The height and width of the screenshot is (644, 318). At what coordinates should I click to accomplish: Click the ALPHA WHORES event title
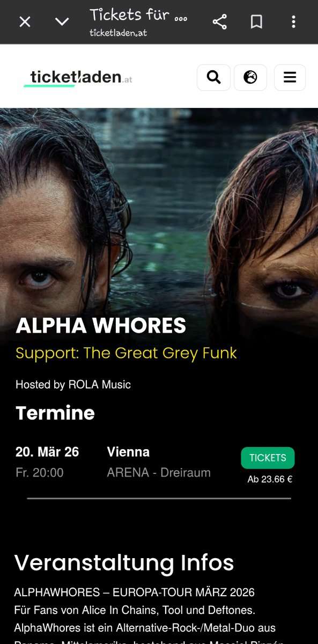(101, 325)
